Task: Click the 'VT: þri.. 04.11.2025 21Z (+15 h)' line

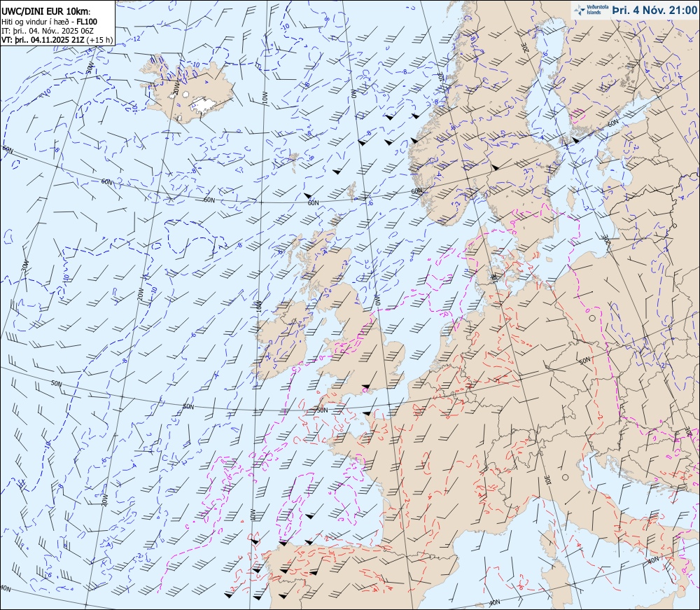Action: (x=57, y=40)
